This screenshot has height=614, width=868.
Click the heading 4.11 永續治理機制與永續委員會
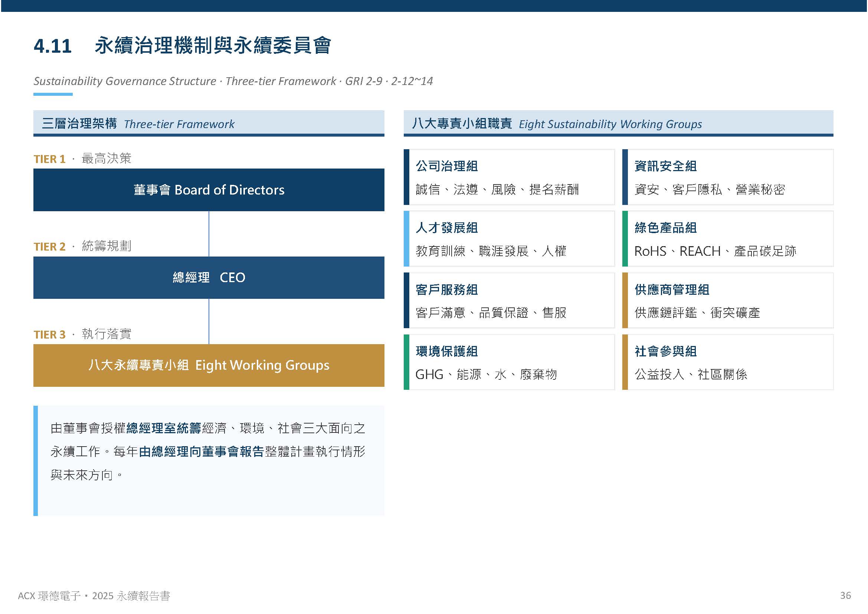coord(182,46)
